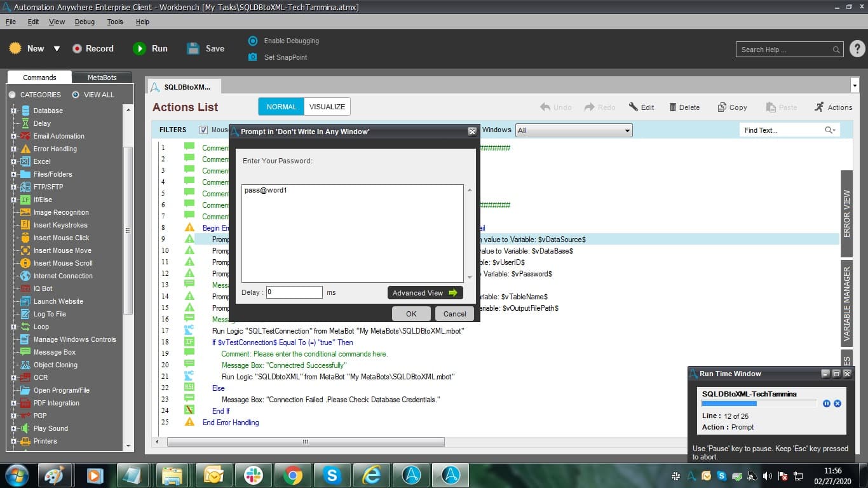Switch to NORMAL view
Screen dimensions: 868x488
click(x=281, y=107)
